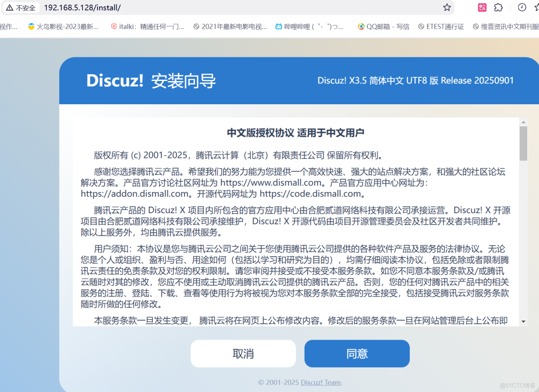Bookmark this page with the star icon
Image resolution: width=539 pixels, height=392 pixels.
[447, 7]
